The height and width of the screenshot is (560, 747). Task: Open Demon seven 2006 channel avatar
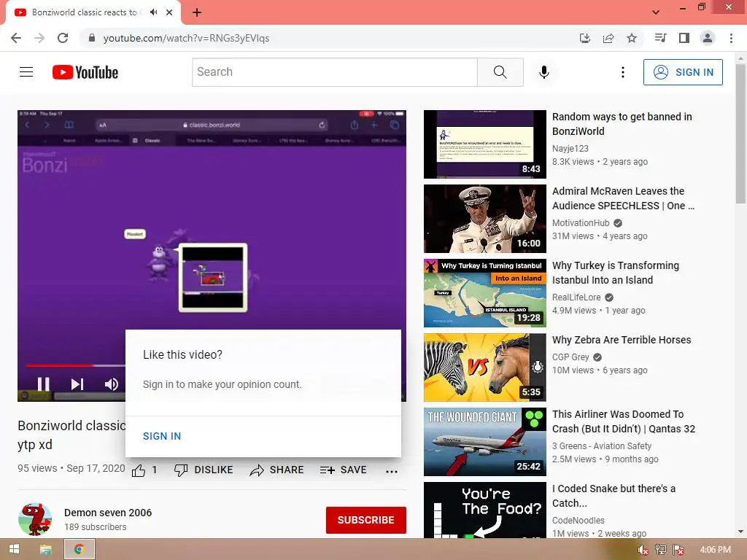click(35, 519)
